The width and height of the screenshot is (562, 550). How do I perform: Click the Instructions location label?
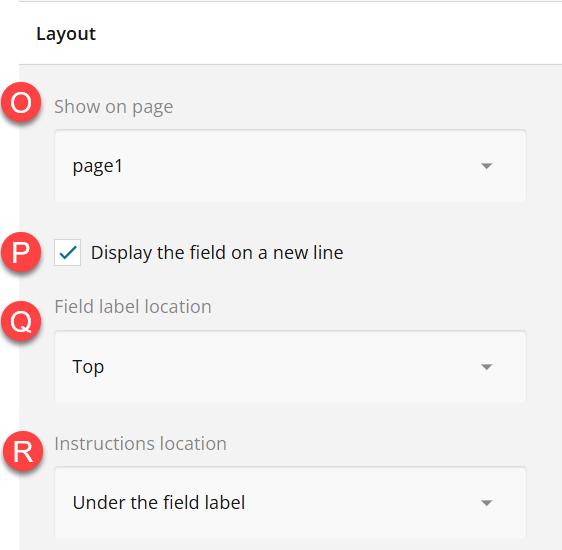(140, 444)
